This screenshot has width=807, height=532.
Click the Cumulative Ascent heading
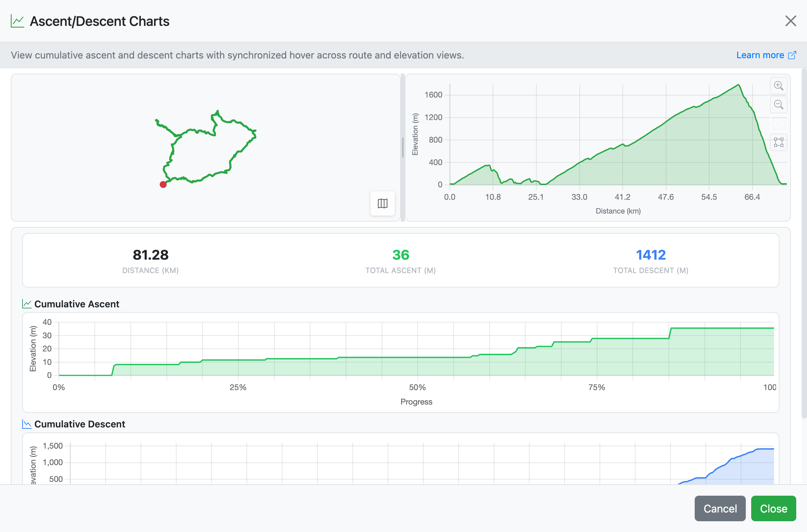coord(77,304)
